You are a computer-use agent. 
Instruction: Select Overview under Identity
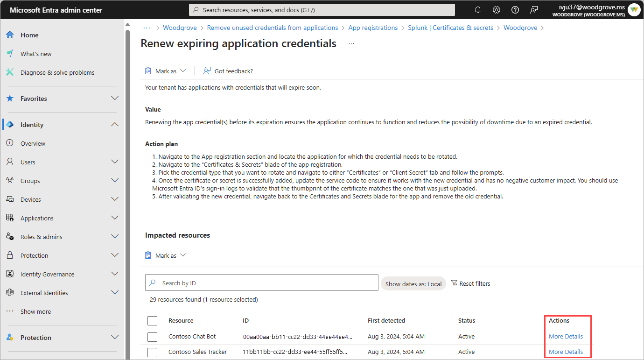pyautogui.click(x=33, y=143)
